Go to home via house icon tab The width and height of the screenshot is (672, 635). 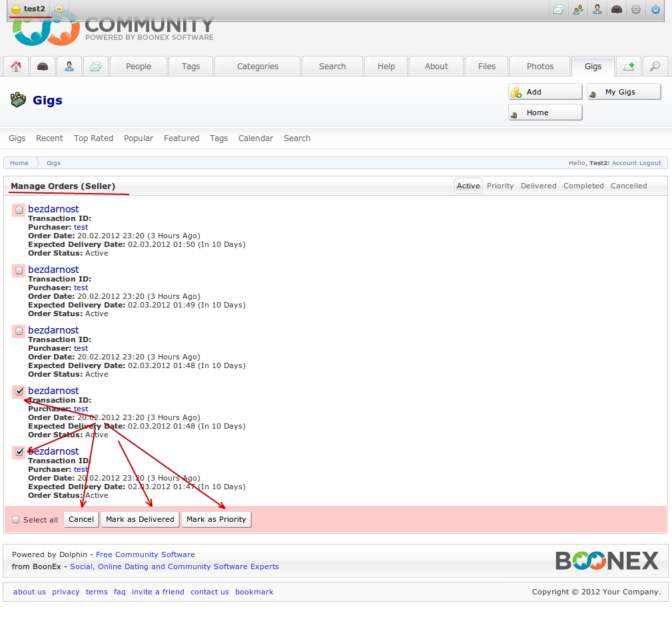tap(16, 67)
